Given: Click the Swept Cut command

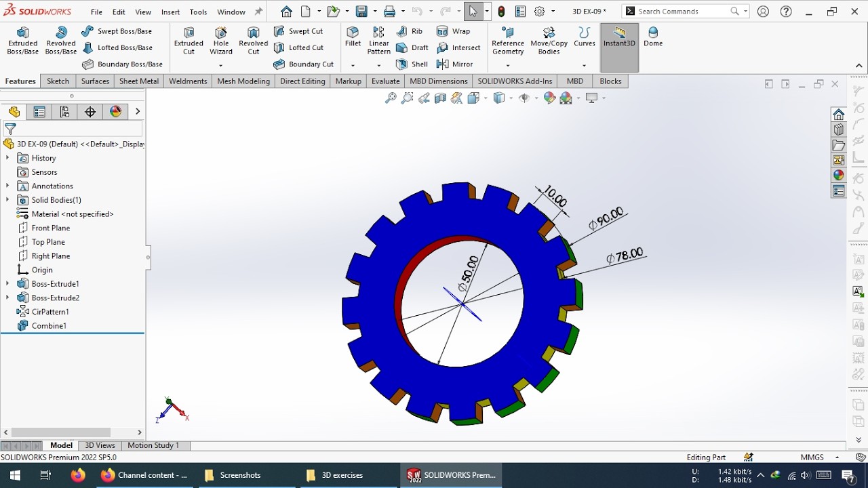Looking at the screenshot, I should (298, 31).
